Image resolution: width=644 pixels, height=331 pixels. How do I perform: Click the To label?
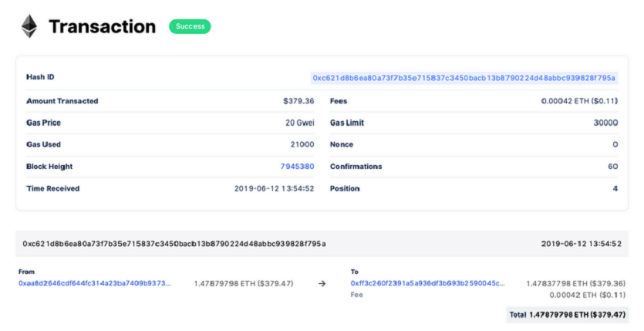click(355, 272)
